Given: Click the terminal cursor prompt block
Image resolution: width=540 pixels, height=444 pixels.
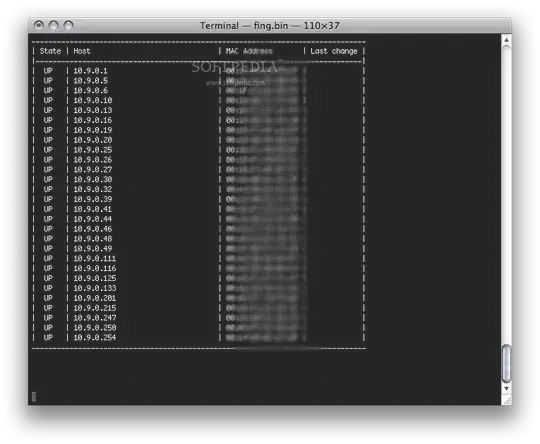Looking at the screenshot, I should (34, 397).
